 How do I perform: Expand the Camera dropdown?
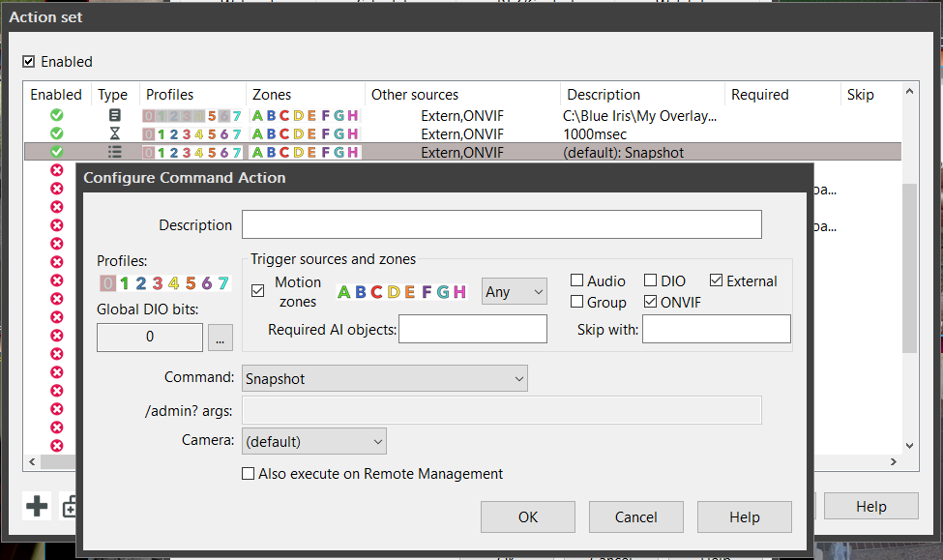(x=314, y=442)
